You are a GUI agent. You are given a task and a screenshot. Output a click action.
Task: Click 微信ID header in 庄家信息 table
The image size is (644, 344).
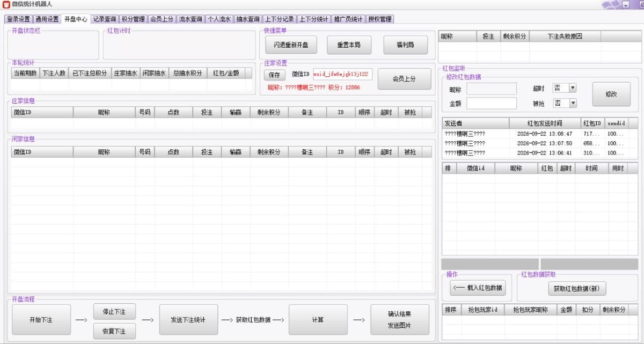coord(42,113)
